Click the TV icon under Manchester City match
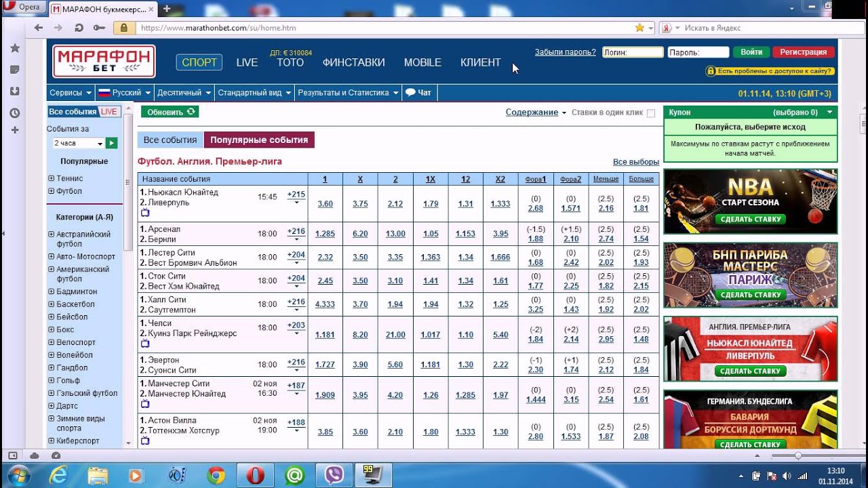868x488 pixels. click(145, 404)
